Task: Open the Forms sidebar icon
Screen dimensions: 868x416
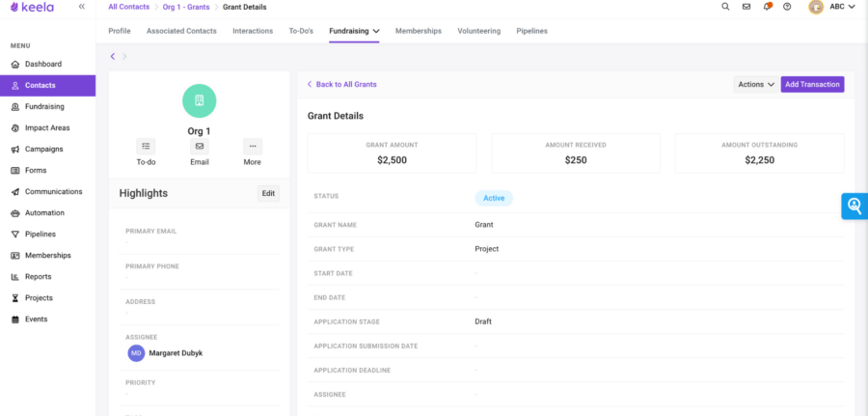Action: pyautogui.click(x=15, y=170)
